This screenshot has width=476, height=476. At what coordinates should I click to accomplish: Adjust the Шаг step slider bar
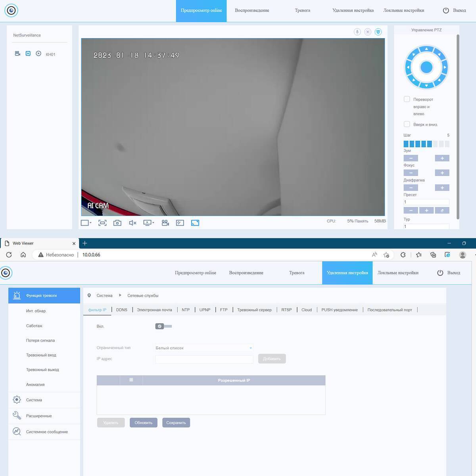pos(426,144)
